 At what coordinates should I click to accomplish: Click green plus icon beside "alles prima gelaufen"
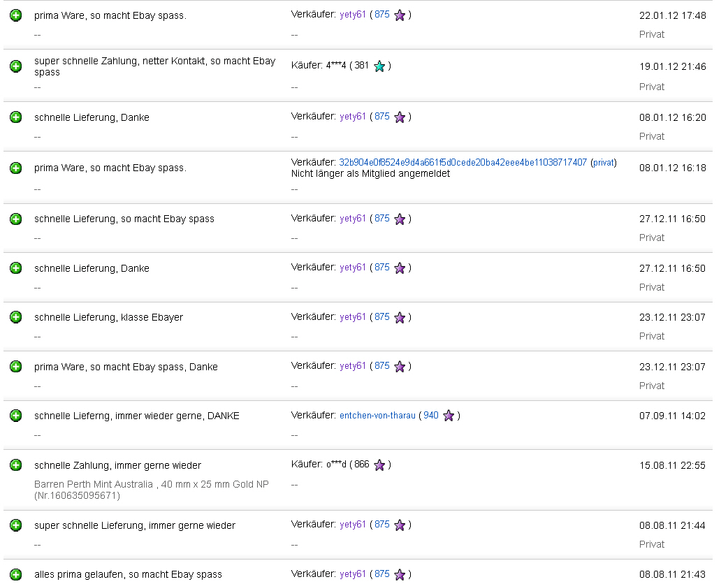coord(15,574)
